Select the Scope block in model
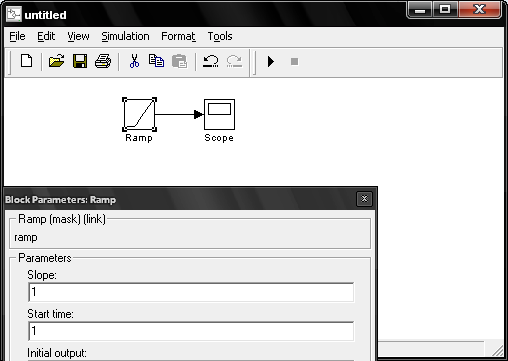 point(219,114)
